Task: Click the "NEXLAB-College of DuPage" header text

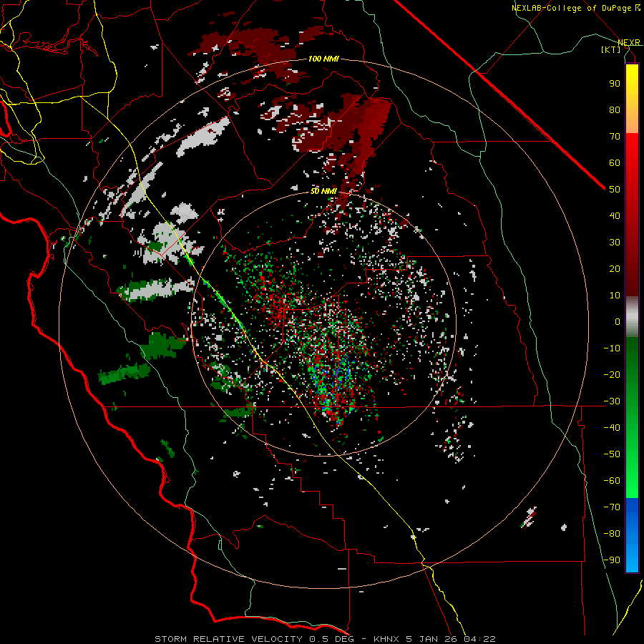Action: click(572, 8)
